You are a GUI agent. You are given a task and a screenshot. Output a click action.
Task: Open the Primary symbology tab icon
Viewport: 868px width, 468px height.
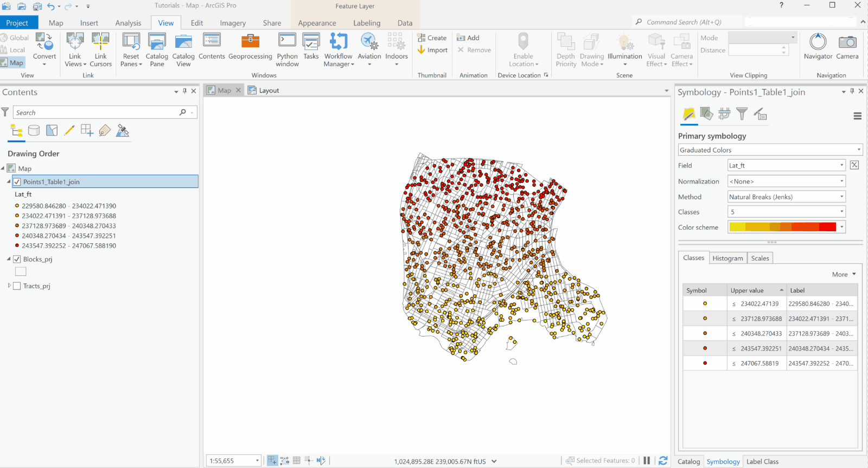click(x=689, y=114)
